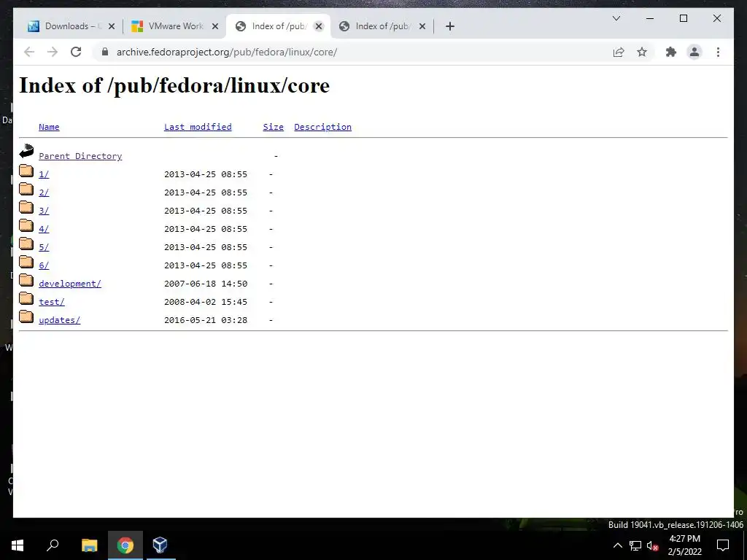Click the address bar URL

click(x=227, y=52)
